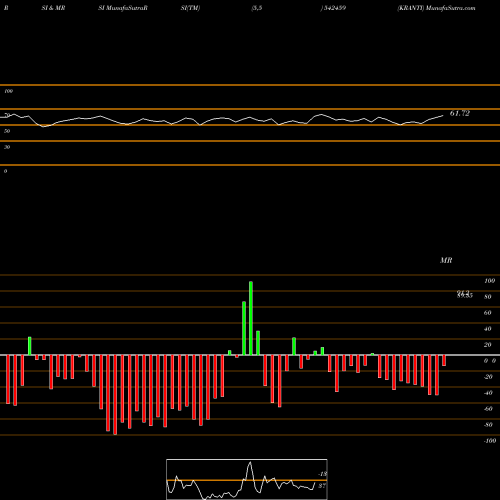This screenshot has width=500, height=500.
Task: Click the -18 value in mini chart
Action: (x=322, y=474)
